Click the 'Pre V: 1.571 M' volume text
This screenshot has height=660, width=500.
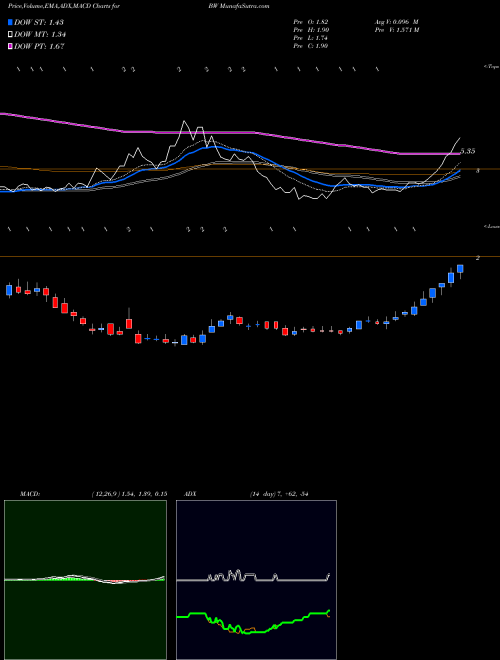point(396,30)
